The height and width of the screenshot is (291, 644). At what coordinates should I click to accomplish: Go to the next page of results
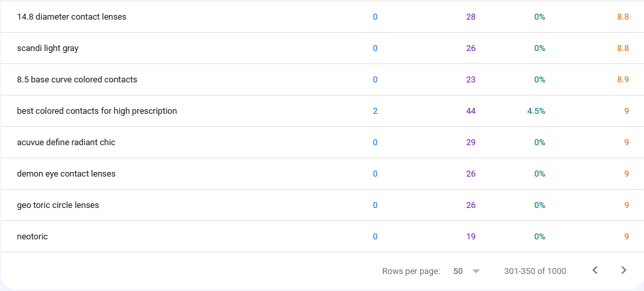(624, 270)
